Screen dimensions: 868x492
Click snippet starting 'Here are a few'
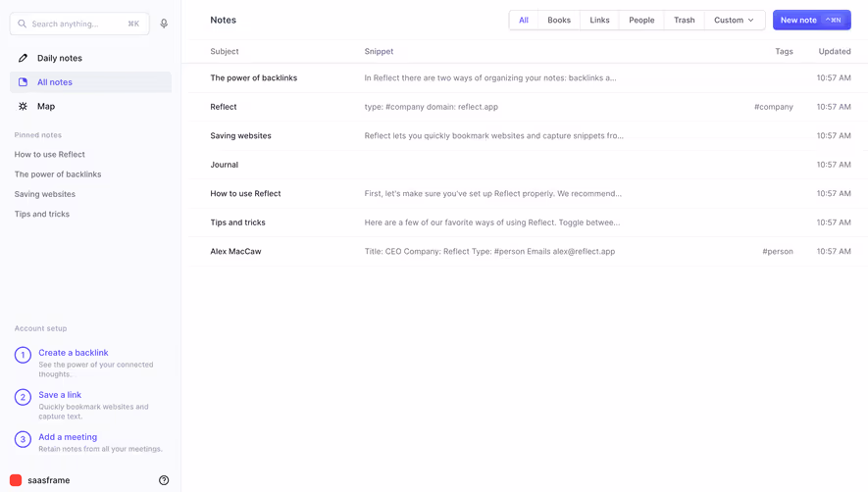pos(492,222)
